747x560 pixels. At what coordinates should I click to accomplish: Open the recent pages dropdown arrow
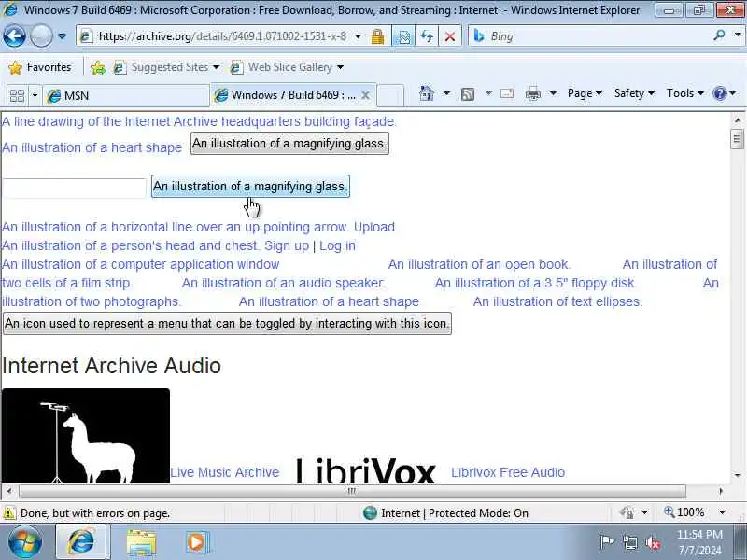pyautogui.click(x=63, y=36)
